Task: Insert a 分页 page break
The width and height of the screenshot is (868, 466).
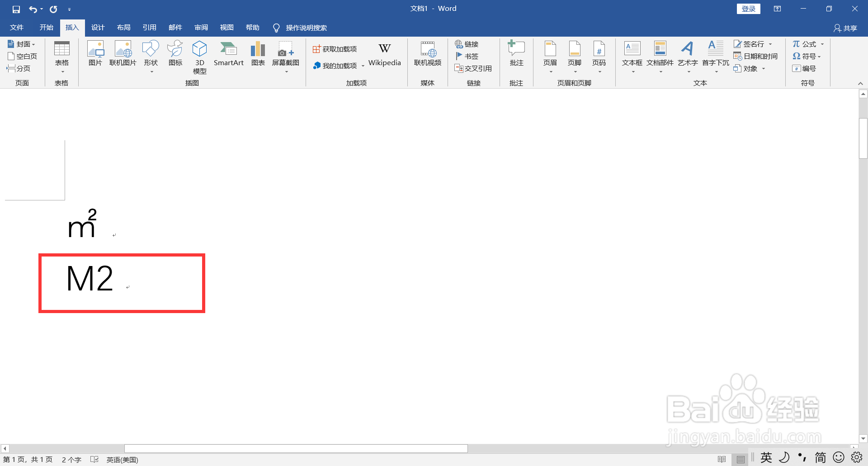Action: coord(19,68)
